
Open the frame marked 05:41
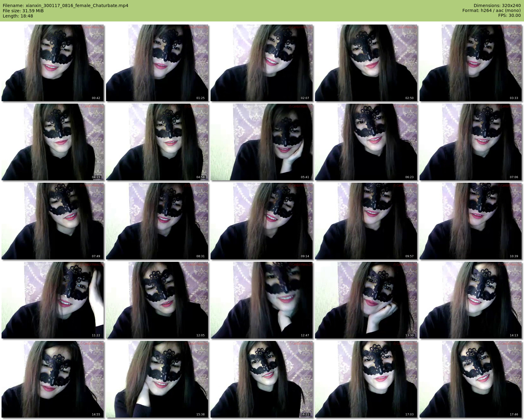tap(262, 142)
